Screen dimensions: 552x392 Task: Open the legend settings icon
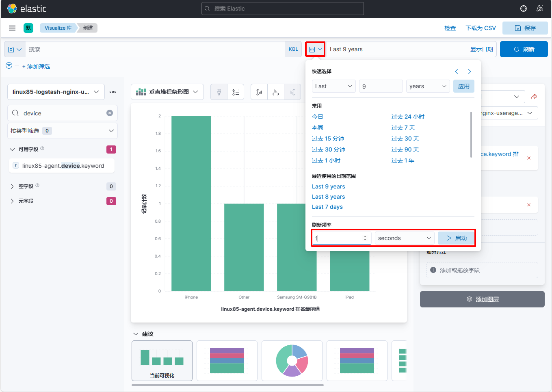click(236, 92)
